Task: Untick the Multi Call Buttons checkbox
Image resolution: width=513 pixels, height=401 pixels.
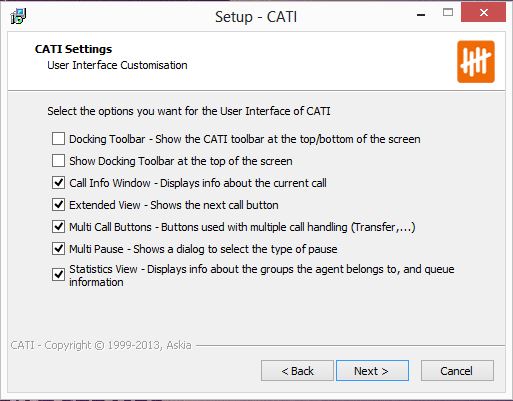Action: (x=58, y=227)
